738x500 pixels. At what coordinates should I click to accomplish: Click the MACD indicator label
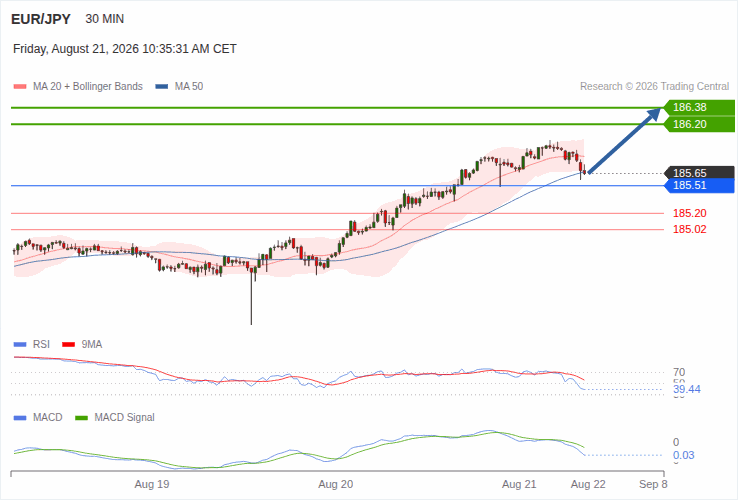pyautogui.click(x=48, y=418)
